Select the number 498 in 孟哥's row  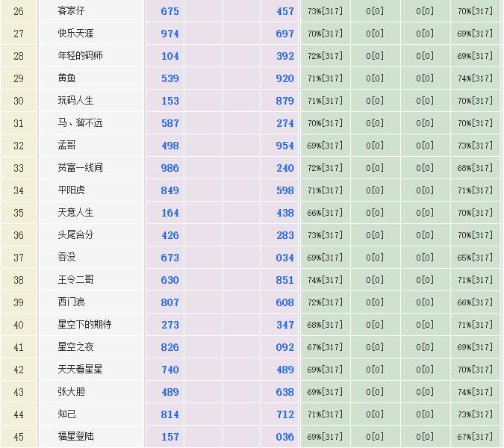(x=170, y=146)
